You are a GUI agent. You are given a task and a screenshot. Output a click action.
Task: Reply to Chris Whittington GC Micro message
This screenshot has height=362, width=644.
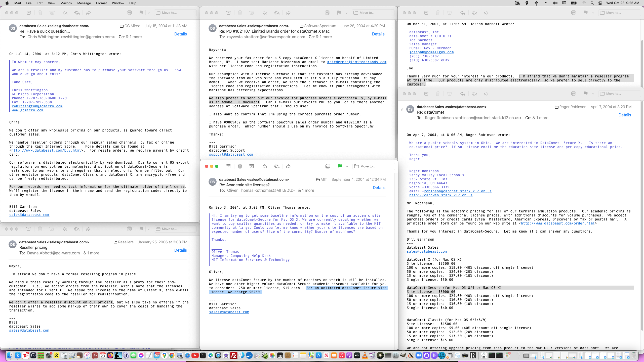[65, 13]
